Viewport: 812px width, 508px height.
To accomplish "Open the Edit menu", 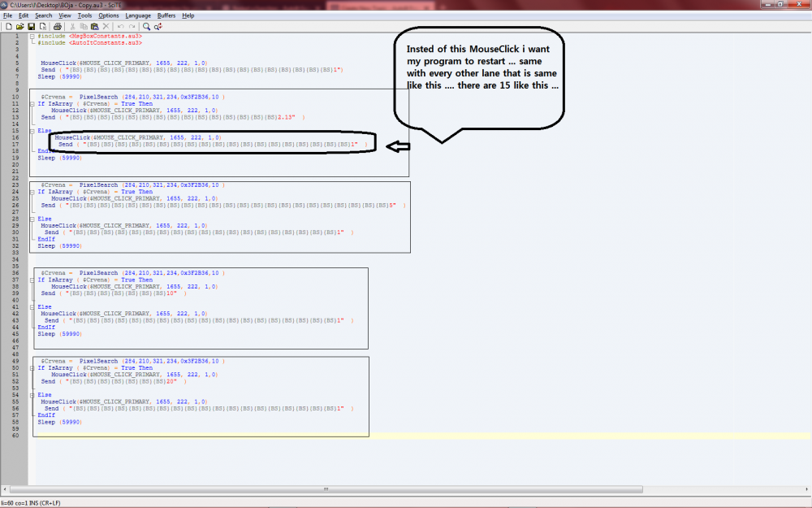I will (24, 15).
